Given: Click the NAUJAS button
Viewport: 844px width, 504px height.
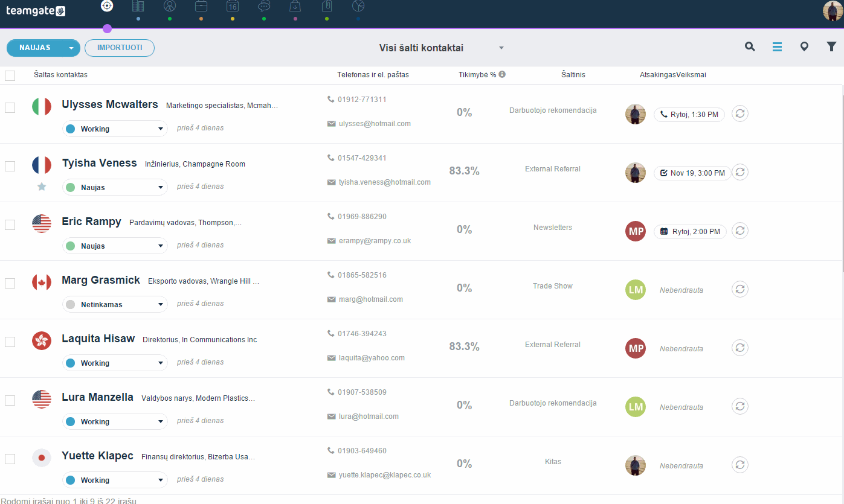Looking at the screenshot, I should tap(35, 48).
